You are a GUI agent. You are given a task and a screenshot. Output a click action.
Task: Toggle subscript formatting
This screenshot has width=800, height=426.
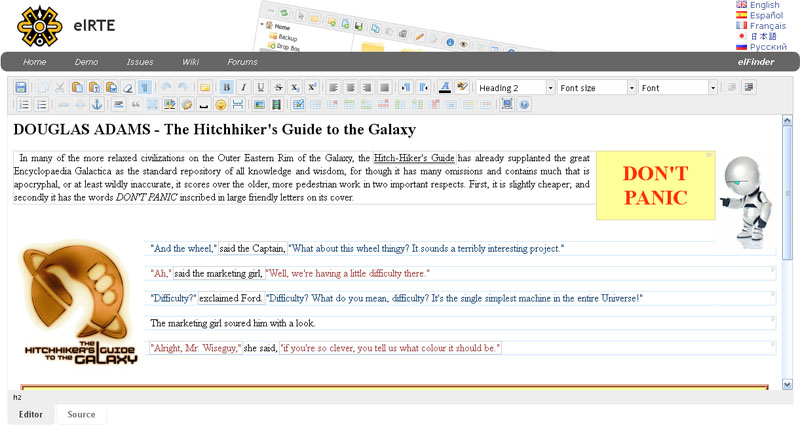[295, 87]
